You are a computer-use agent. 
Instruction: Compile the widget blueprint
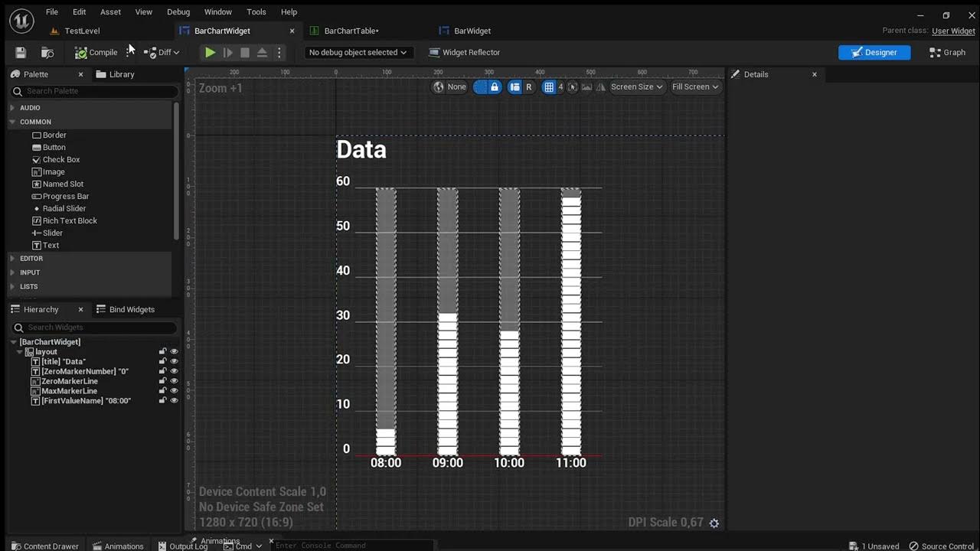click(96, 52)
